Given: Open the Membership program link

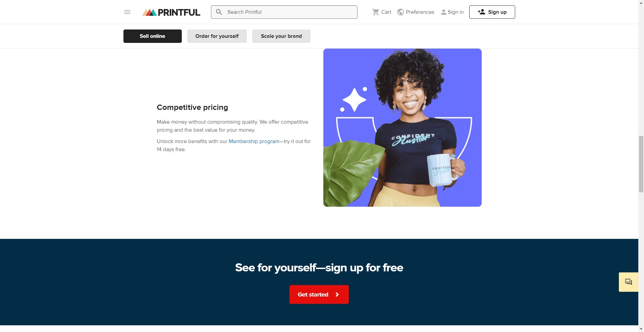Looking at the screenshot, I should (254, 141).
